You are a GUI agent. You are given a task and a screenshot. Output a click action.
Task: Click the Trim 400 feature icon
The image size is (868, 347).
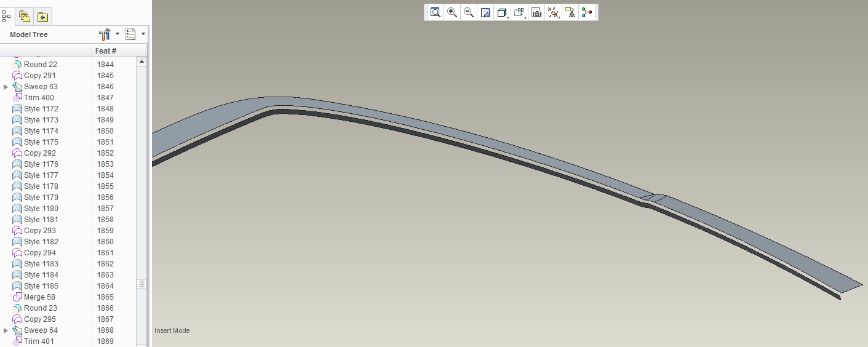click(x=17, y=98)
